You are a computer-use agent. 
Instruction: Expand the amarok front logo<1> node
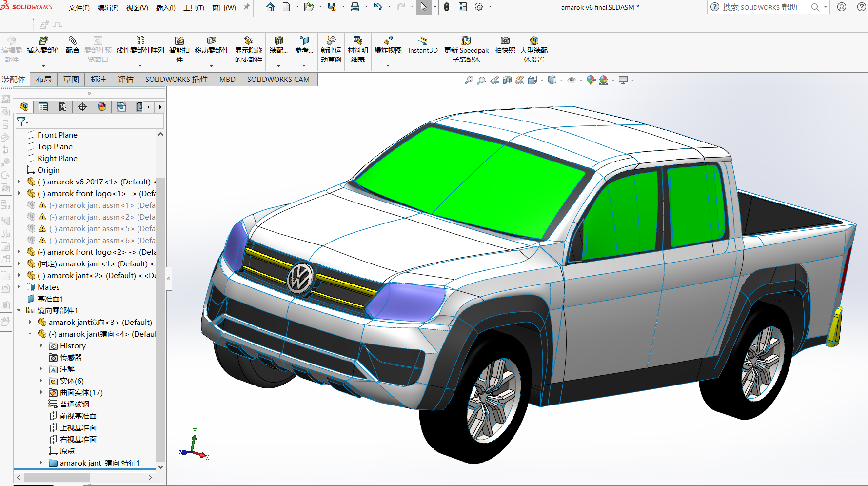coord(19,193)
